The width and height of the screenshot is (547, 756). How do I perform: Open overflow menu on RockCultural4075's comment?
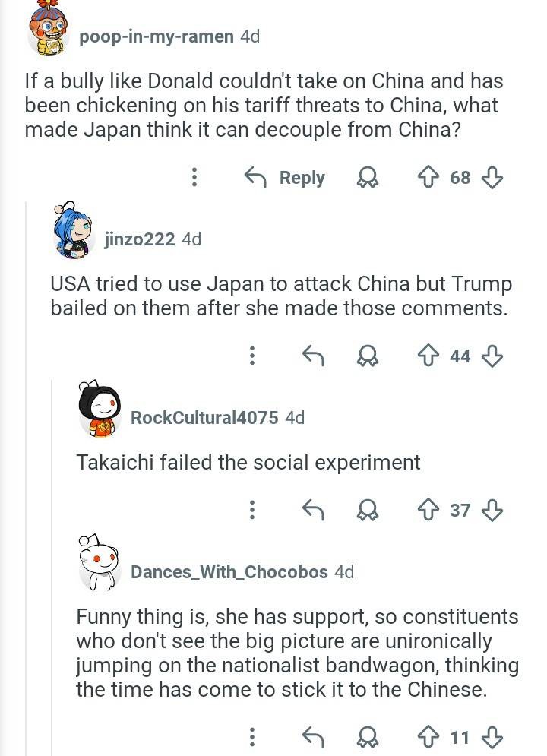click(251, 510)
